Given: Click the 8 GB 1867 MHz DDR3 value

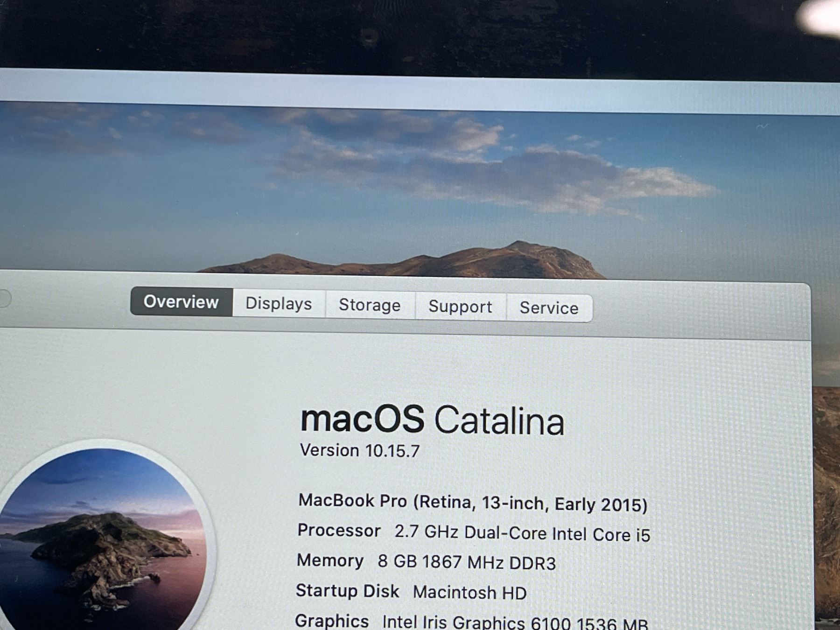Looking at the screenshot, I should 467,562.
